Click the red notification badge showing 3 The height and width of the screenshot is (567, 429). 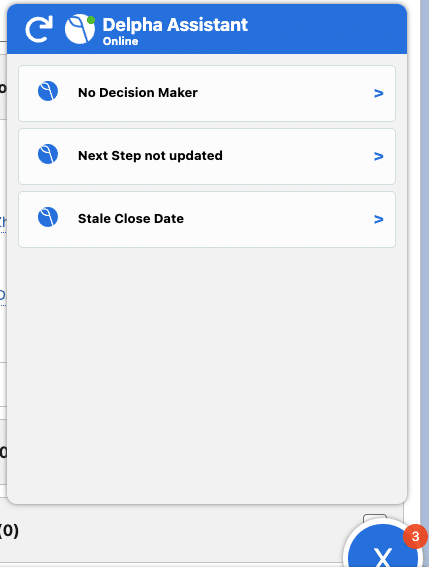point(415,536)
